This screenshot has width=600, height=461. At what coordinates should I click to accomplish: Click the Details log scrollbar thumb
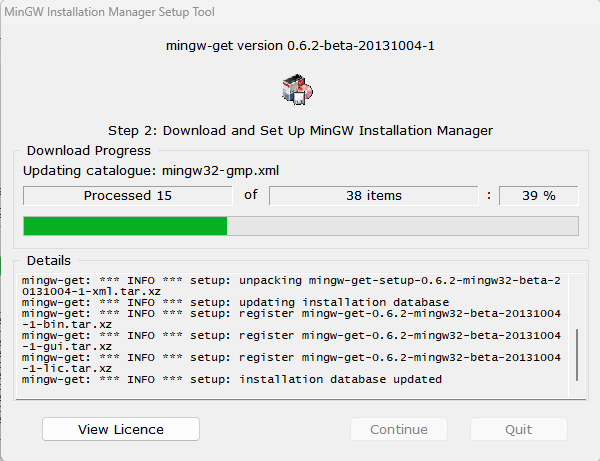(577, 355)
